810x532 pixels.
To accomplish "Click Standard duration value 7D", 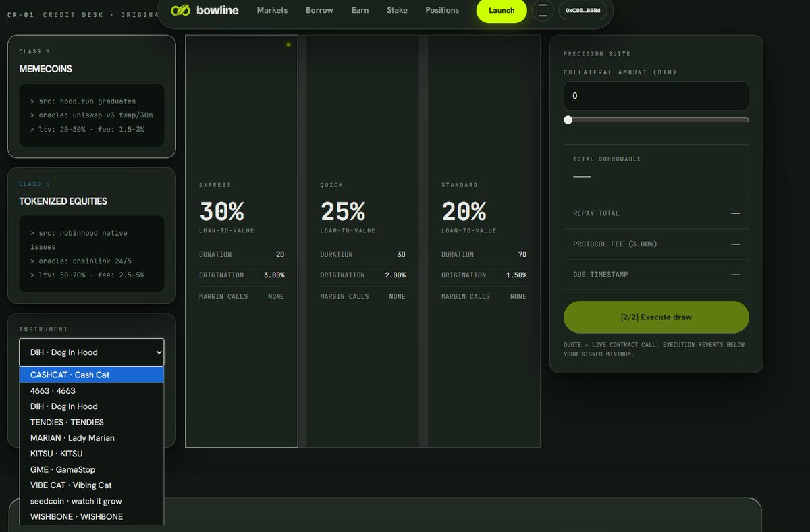I will 522,255.
